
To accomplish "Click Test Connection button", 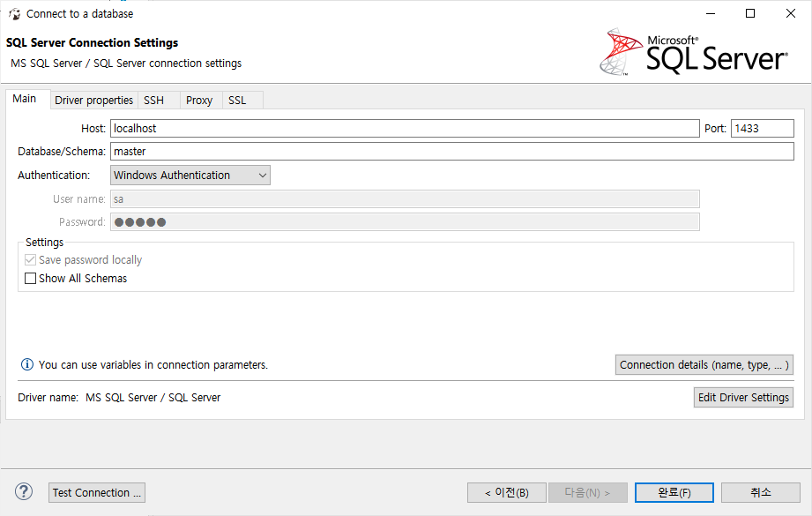I will (97, 493).
